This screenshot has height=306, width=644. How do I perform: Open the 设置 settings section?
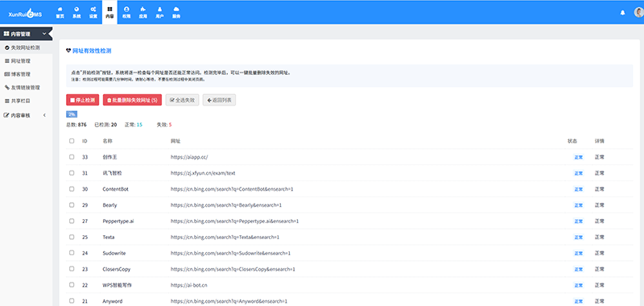(93, 12)
